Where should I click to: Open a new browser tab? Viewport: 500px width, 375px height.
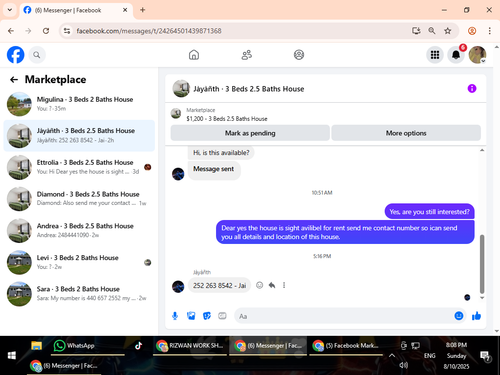(x=143, y=10)
